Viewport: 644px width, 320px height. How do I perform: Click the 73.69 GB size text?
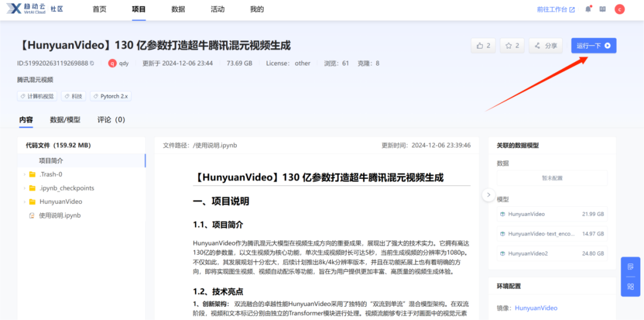240,63
